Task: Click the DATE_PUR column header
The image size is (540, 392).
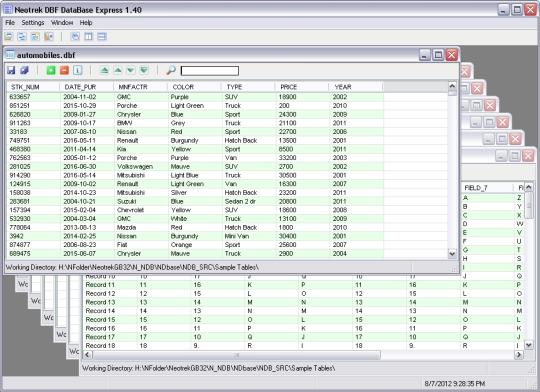Action: tap(87, 87)
